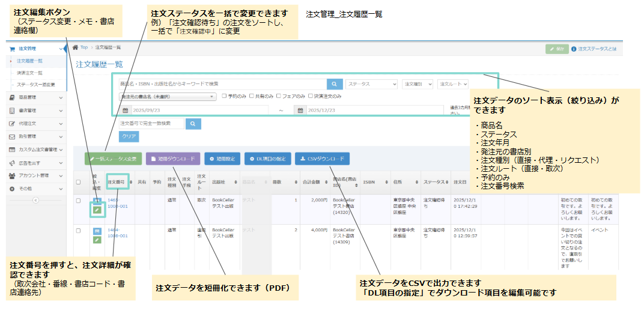
Task: Focus the 商品名・ISBN keyword search field
Action: [x=223, y=84]
